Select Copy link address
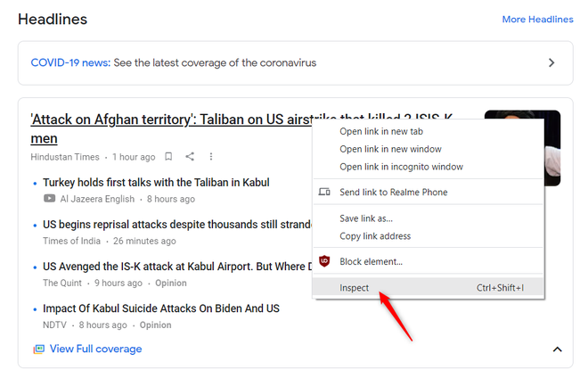The height and width of the screenshot is (378, 588). [375, 236]
